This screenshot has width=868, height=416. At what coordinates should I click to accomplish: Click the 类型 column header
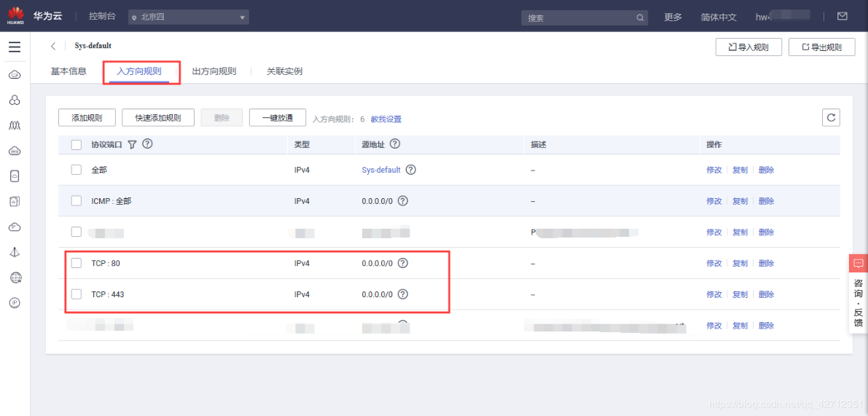coord(302,145)
